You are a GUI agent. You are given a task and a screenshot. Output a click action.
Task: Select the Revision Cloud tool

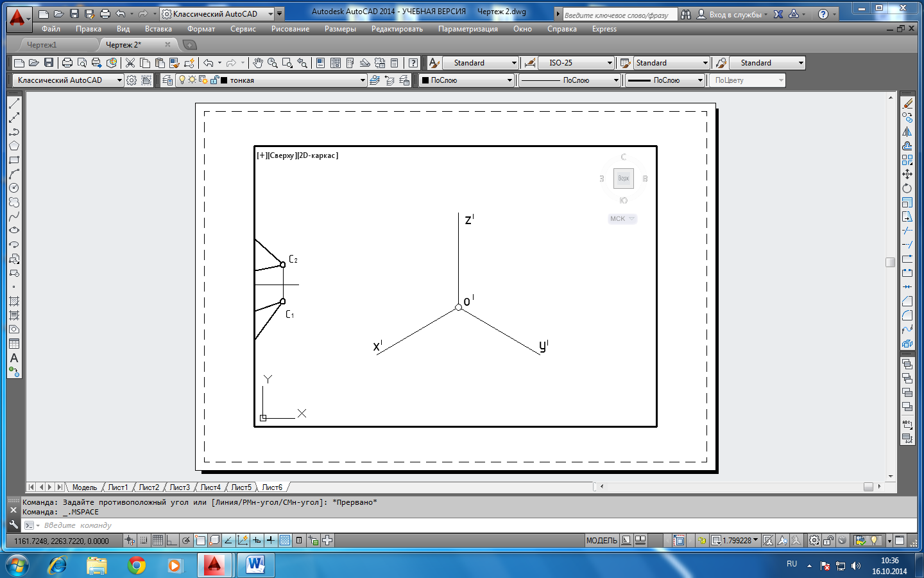(x=14, y=202)
